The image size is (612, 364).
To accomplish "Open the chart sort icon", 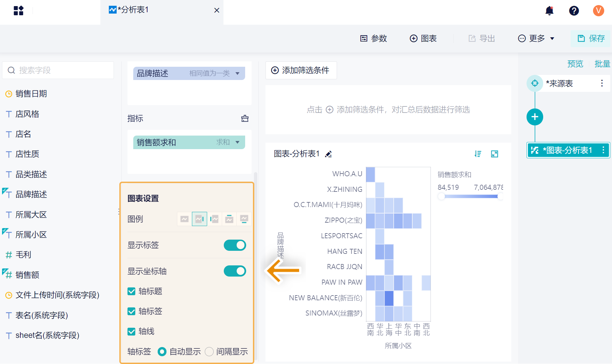I will click(478, 154).
